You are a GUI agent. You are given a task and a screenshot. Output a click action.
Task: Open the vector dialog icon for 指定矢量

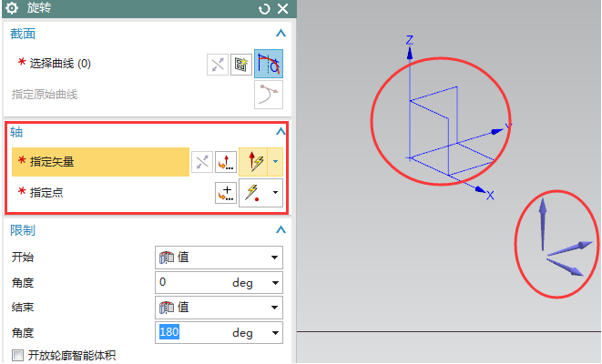[x=225, y=162]
